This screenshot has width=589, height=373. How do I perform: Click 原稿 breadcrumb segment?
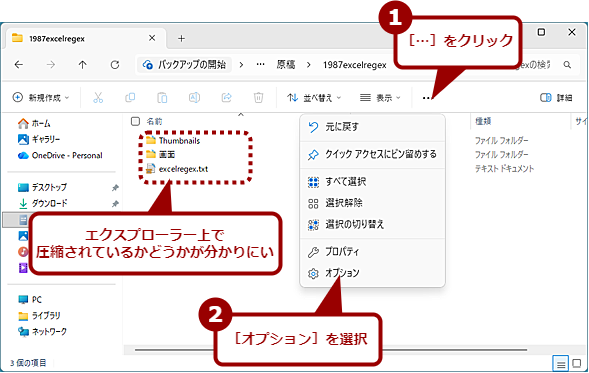(x=286, y=65)
